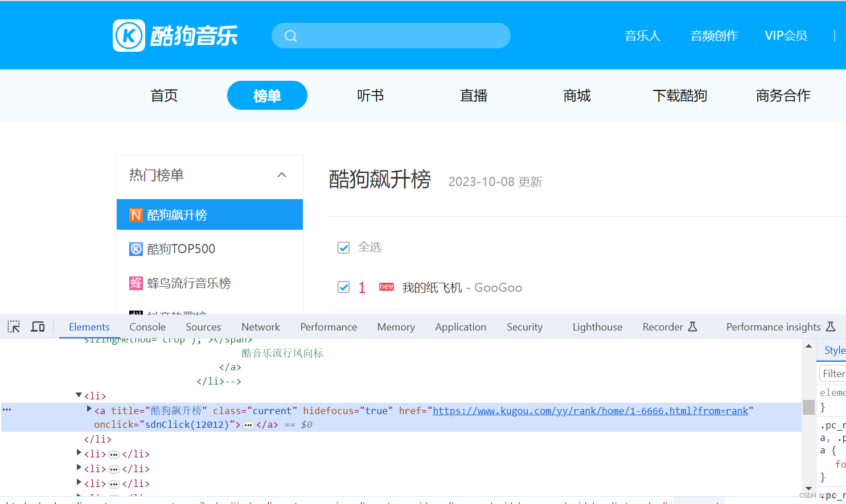This screenshot has height=504, width=846.
Task: Switch to the Console tab
Action: click(x=147, y=327)
